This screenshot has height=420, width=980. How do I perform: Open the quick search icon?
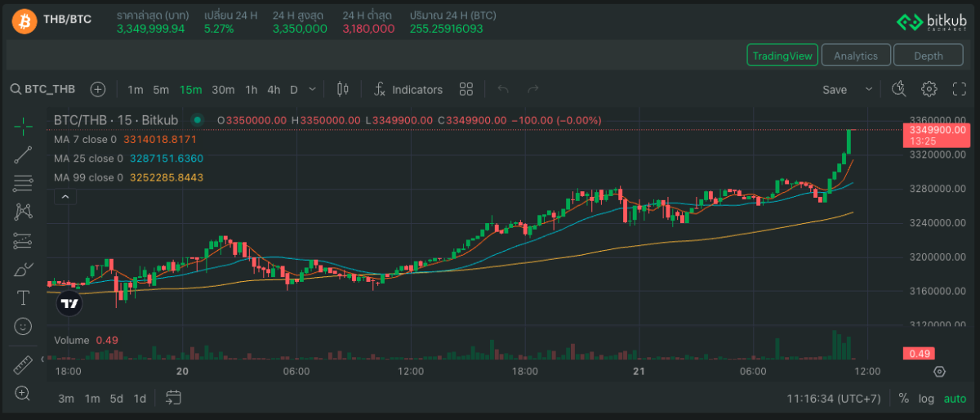pyautogui.click(x=899, y=89)
